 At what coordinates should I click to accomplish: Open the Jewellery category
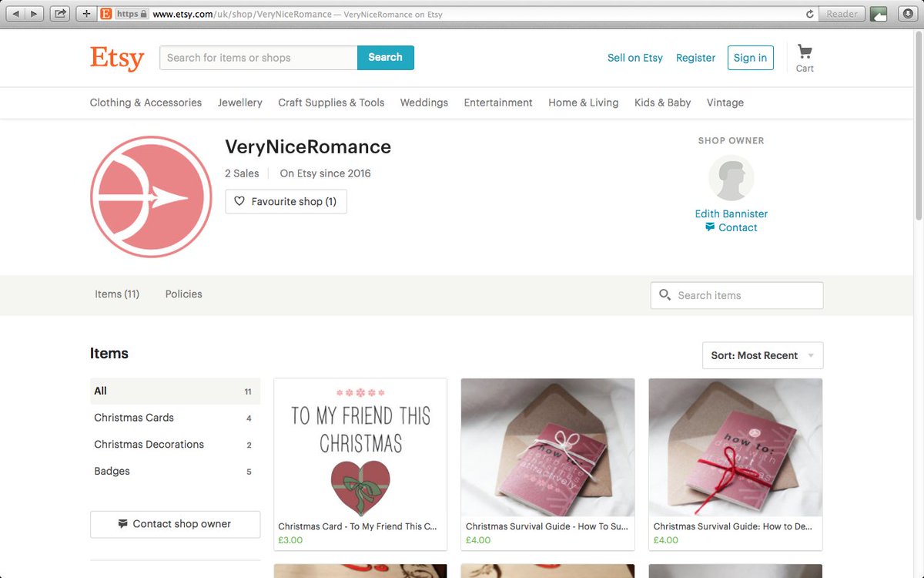[239, 102]
